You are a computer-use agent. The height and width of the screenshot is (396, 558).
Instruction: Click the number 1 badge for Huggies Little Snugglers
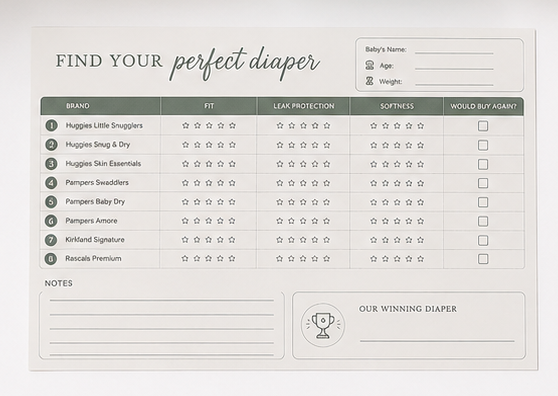point(51,125)
